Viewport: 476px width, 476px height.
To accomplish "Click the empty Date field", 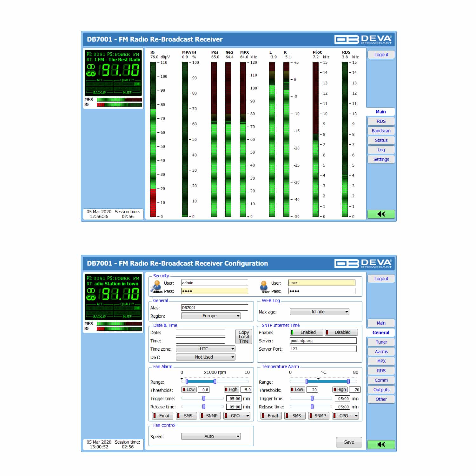I will pyautogui.click(x=201, y=332).
